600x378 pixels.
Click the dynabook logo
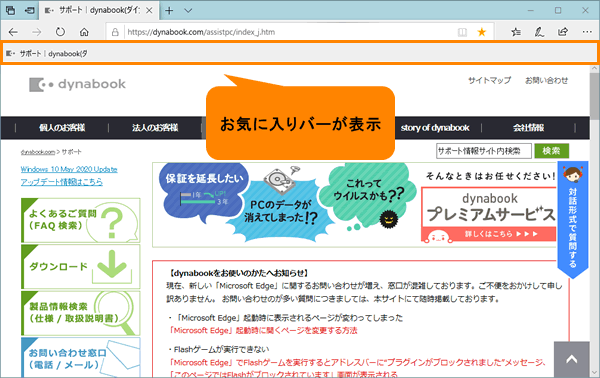coord(77,84)
